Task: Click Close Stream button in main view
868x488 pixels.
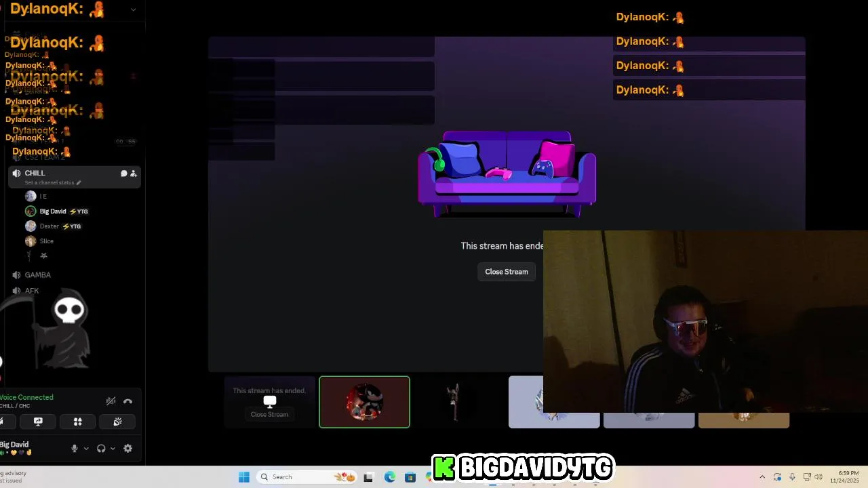Action: click(x=507, y=272)
